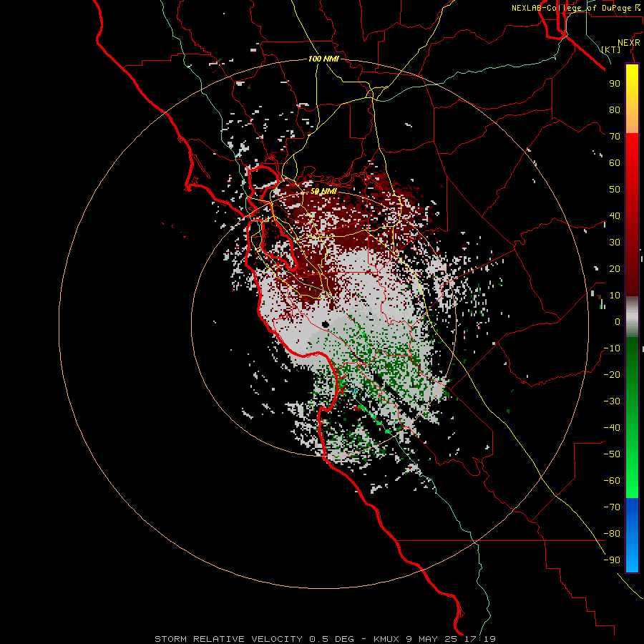Click the -90 value on velocity scale
Image resolution: width=644 pixels, height=644 pixels.
[x=612, y=560]
